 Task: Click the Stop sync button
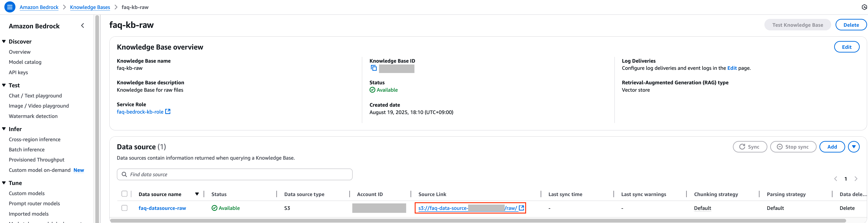[x=793, y=147]
